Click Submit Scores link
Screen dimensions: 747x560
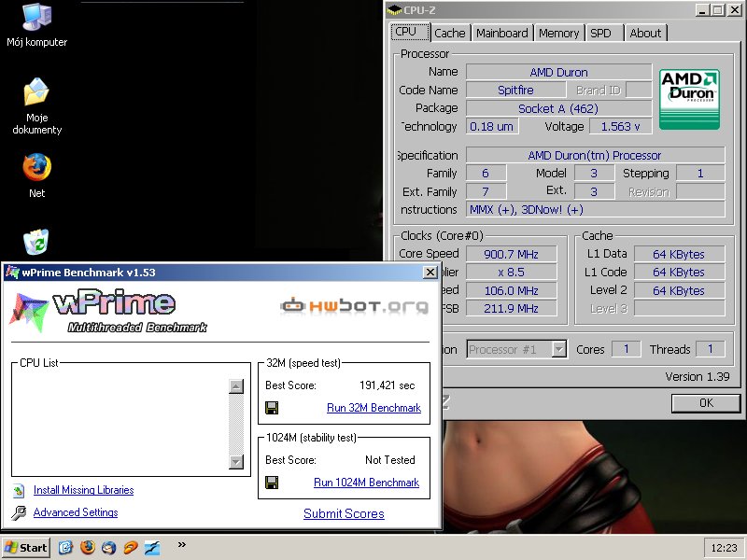tap(344, 514)
